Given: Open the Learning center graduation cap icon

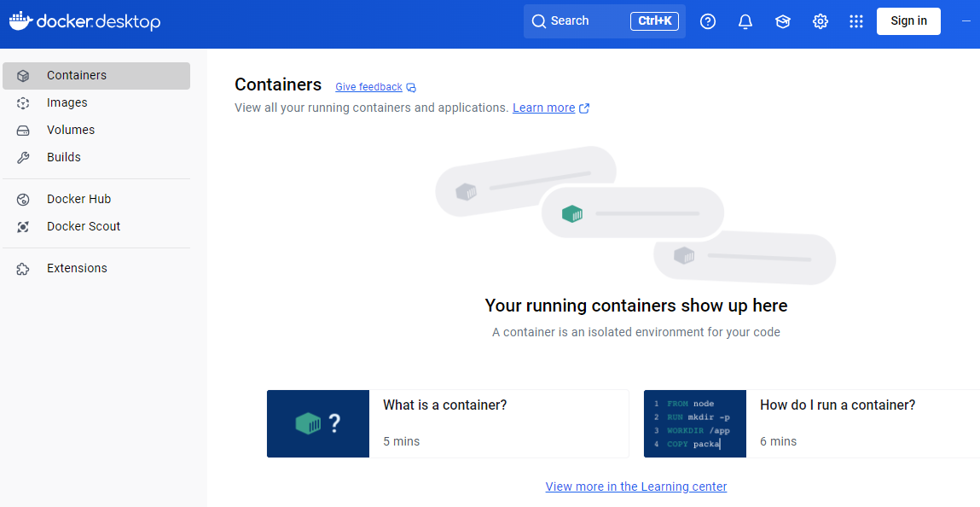Looking at the screenshot, I should (782, 21).
